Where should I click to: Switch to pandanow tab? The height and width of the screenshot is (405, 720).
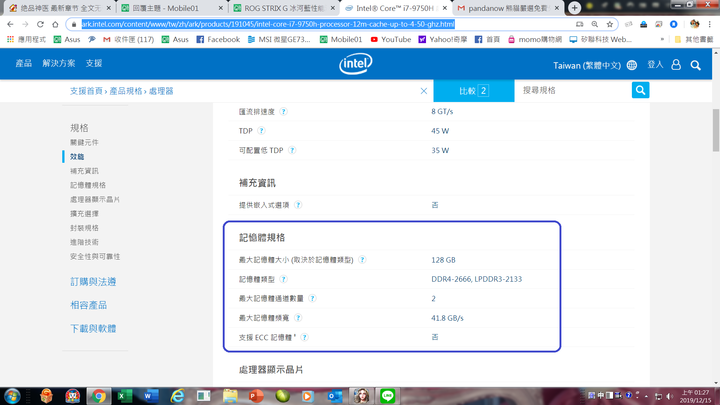[508, 8]
